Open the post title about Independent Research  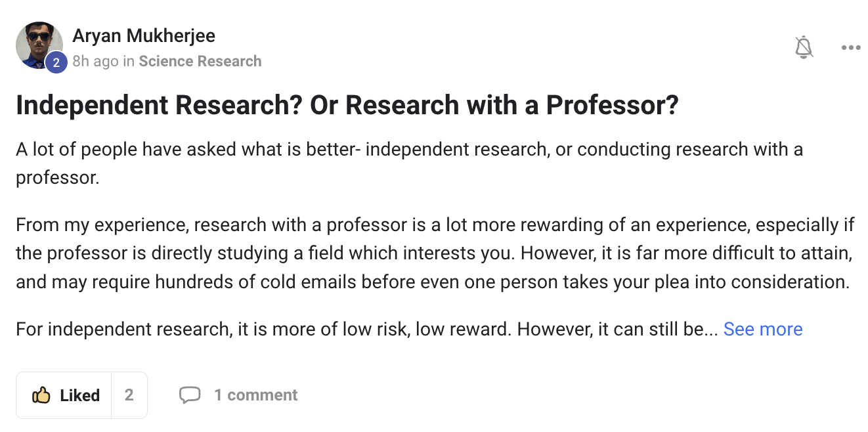coord(347,106)
